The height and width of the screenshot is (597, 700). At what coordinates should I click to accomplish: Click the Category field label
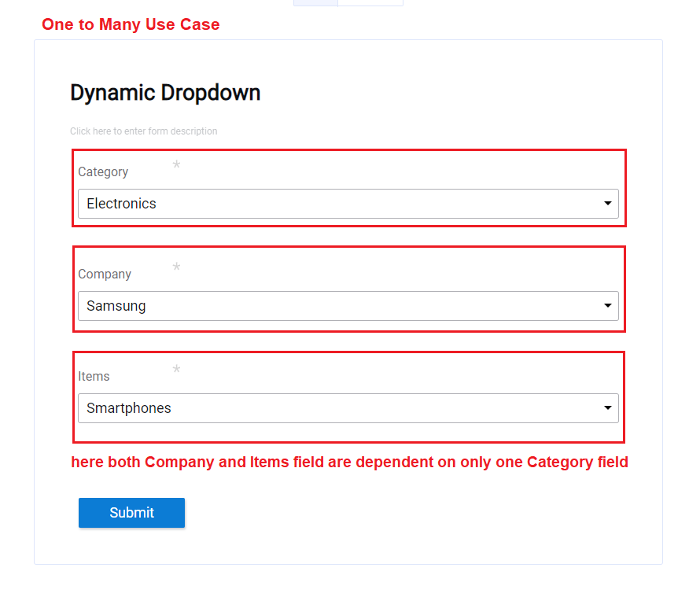coord(103,172)
